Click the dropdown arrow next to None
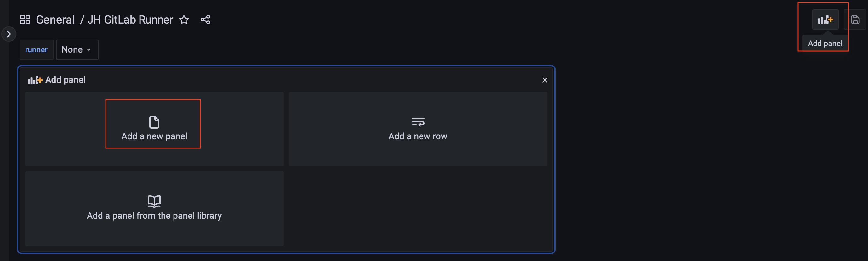 coord(89,50)
